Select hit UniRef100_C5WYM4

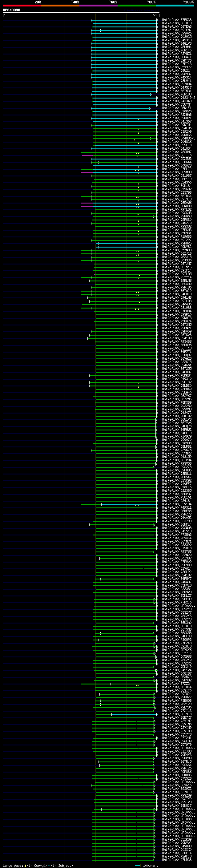coord(176,104)
